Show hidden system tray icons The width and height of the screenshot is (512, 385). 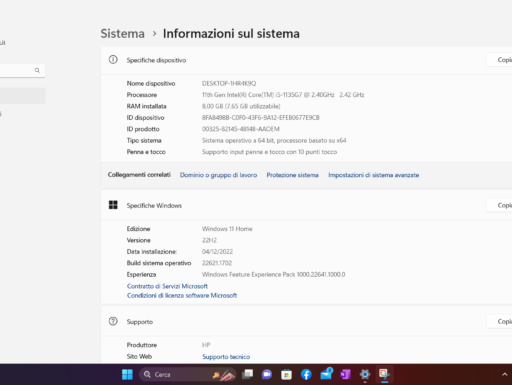[504, 374]
